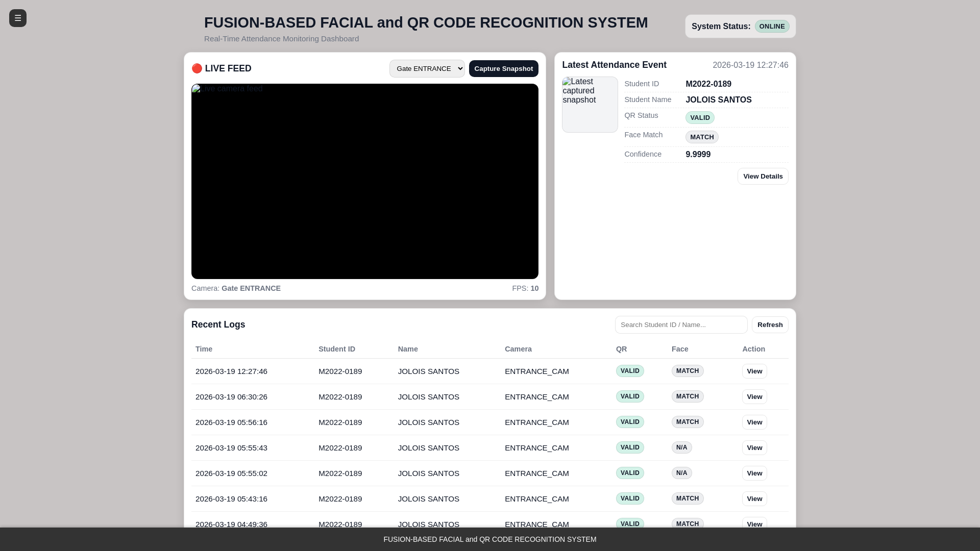Click the Live camera feed image
Viewport: 980px width, 551px height.
click(x=364, y=181)
